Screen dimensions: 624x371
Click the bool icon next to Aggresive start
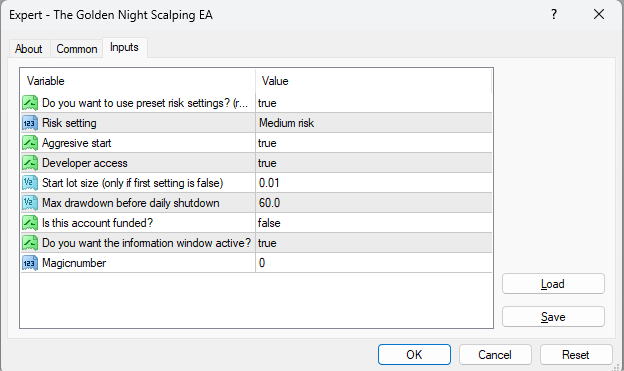30,143
